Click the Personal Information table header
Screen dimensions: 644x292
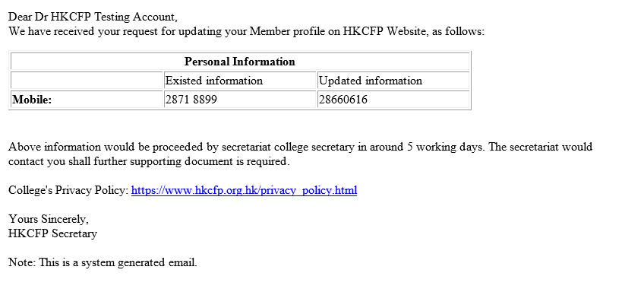240,62
